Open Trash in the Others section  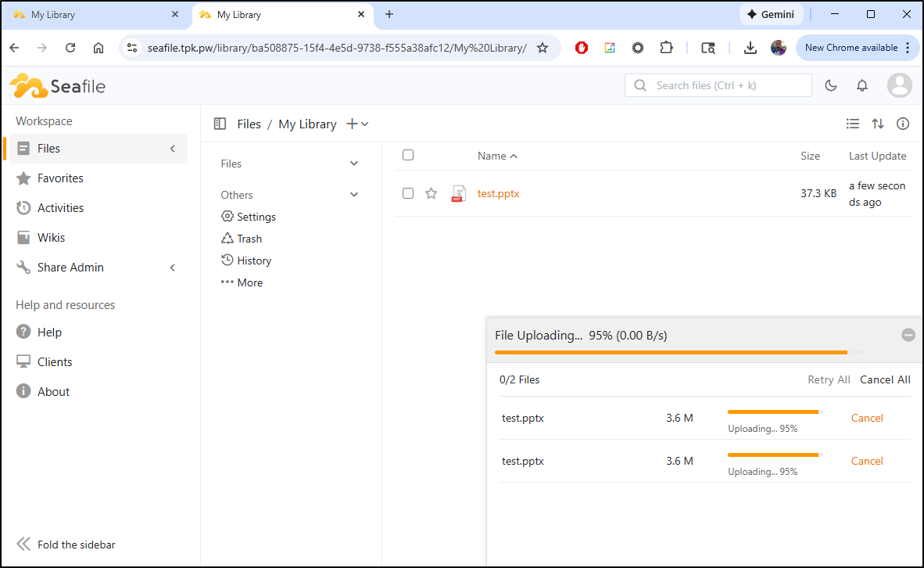pyautogui.click(x=249, y=239)
